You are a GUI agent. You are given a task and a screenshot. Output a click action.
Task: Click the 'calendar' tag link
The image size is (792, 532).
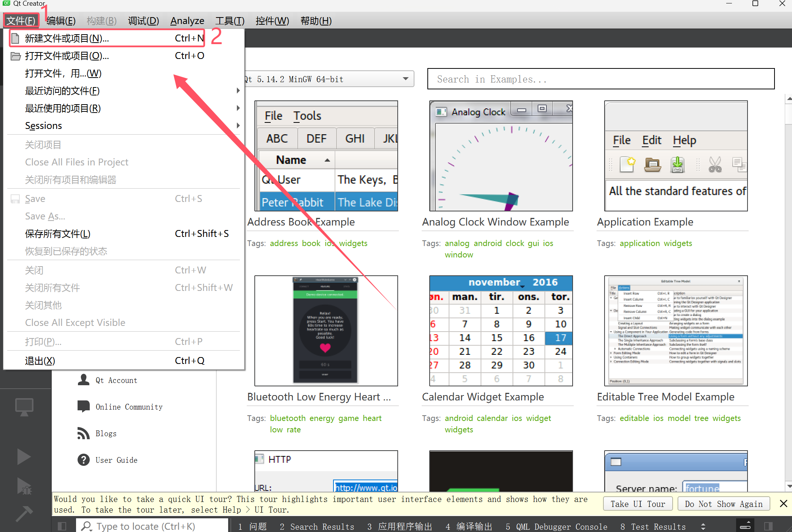coord(492,418)
